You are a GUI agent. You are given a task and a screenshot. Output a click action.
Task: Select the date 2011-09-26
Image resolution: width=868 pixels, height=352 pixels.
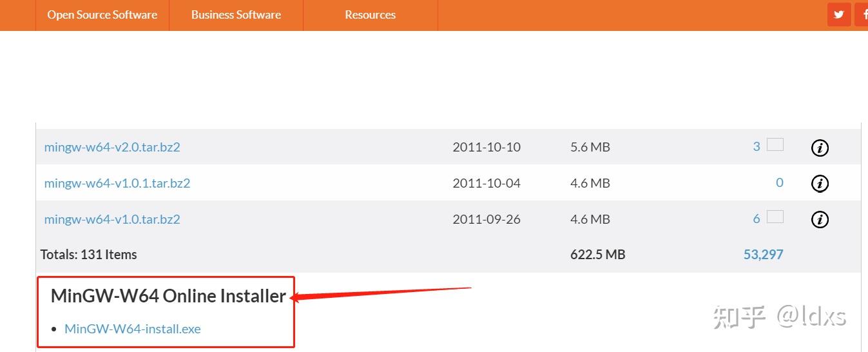487,219
